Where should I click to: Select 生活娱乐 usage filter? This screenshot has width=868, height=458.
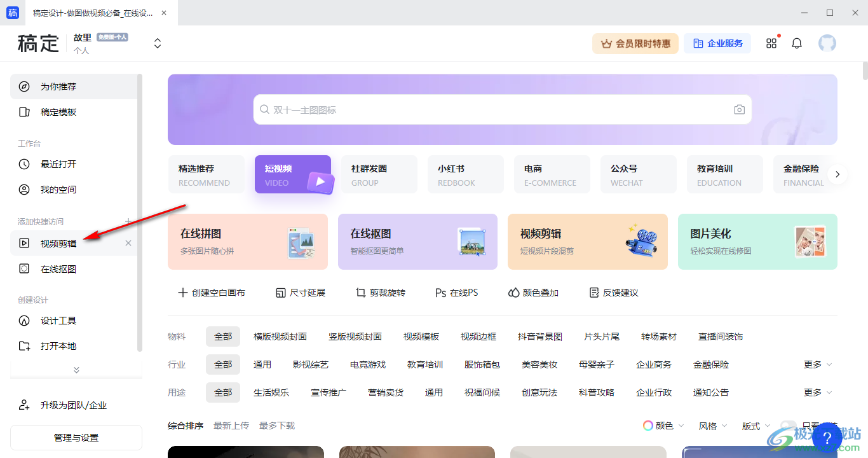(271, 392)
